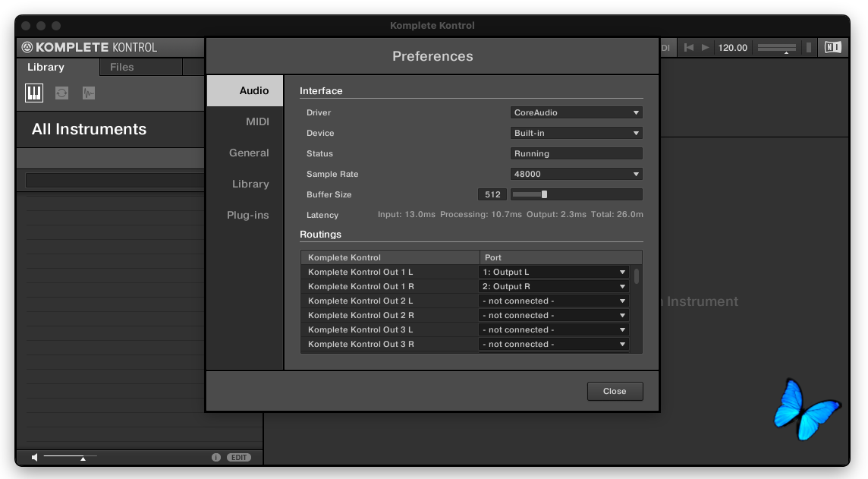Image resolution: width=868 pixels, height=479 pixels.
Task: Open the port dropdown for Out 3 L
Action: [x=554, y=329]
